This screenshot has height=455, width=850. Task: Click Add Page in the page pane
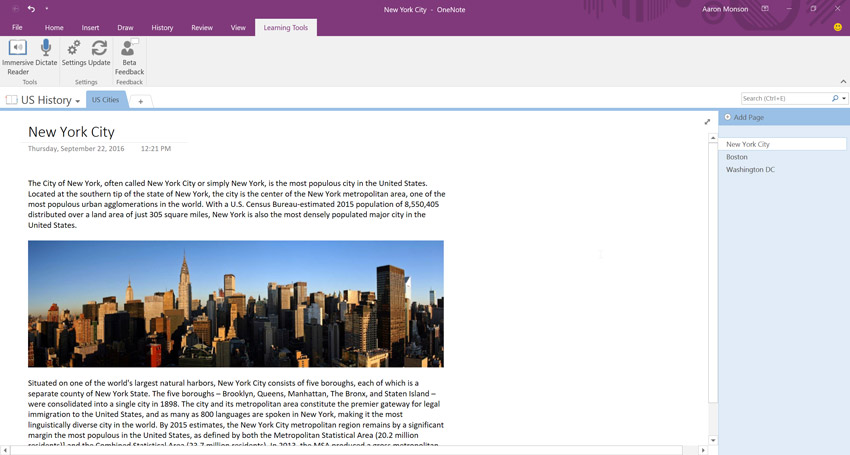coord(748,117)
